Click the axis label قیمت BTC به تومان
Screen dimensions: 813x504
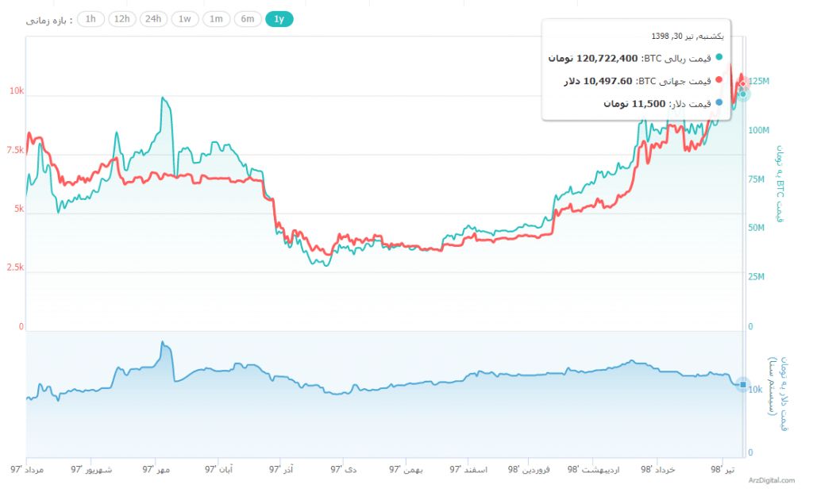click(780, 180)
